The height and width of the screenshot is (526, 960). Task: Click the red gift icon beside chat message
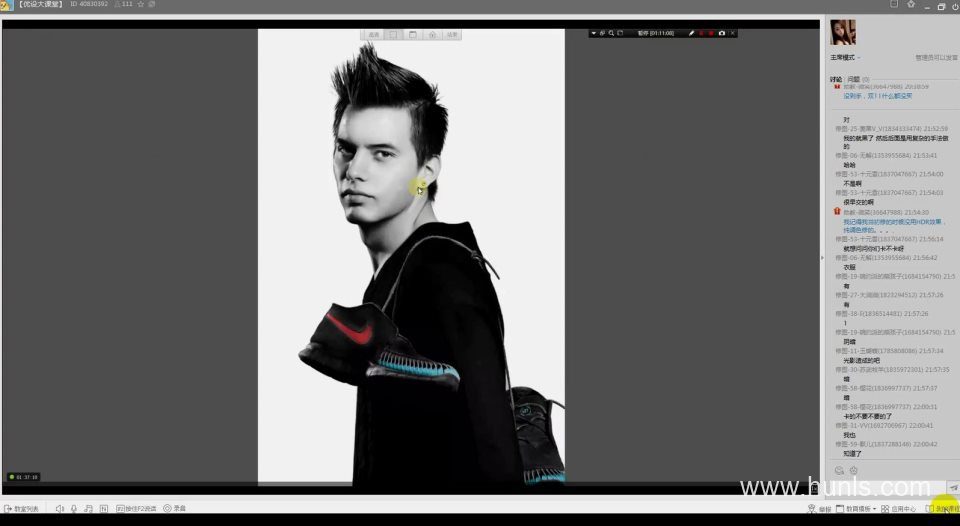[837, 211]
